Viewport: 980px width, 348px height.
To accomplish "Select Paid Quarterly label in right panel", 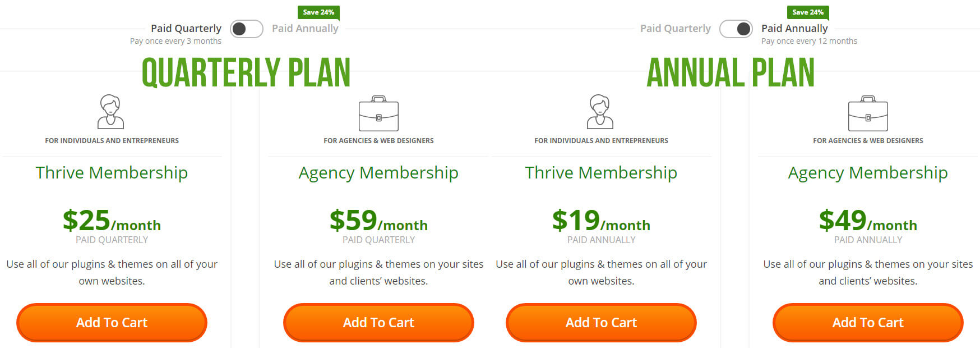I will pos(676,28).
